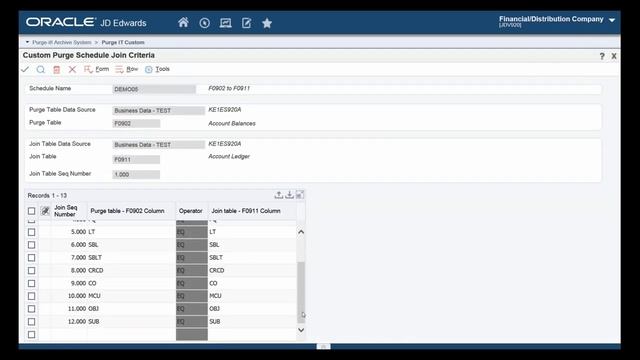Open the Tools menu
The height and width of the screenshot is (360, 640).
tap(162, 69)
